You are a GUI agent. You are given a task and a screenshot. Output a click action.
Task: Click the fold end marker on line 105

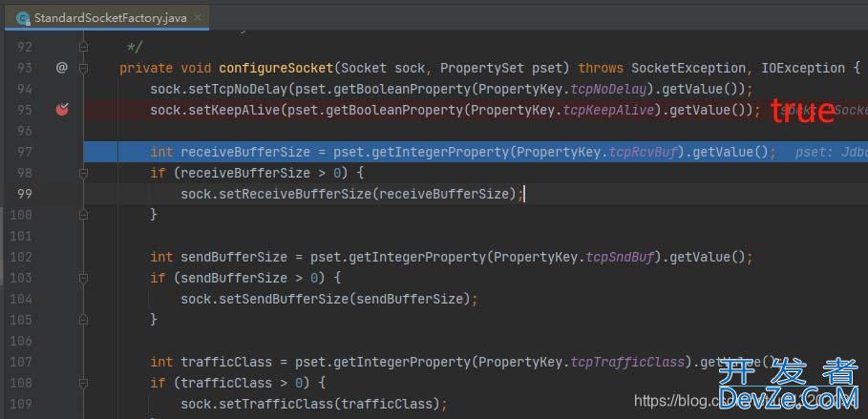point(84,320)
